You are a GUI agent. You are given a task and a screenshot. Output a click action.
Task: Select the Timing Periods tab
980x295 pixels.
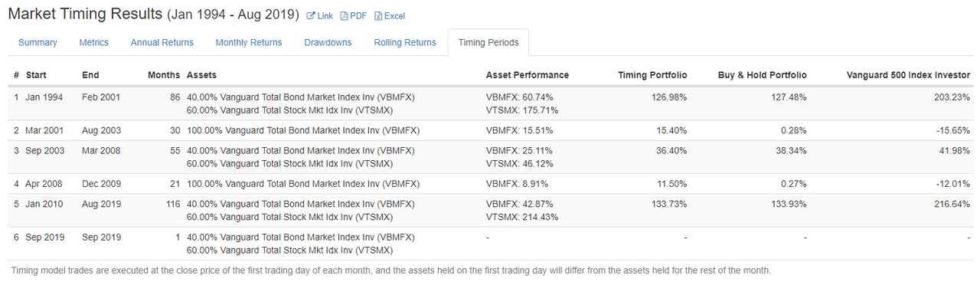tap(488, 43)
